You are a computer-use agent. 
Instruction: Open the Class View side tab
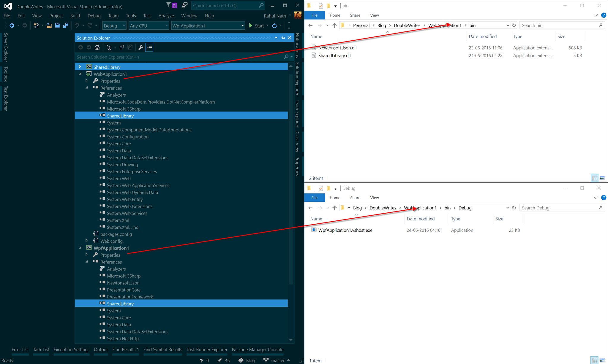coord(297,142)
